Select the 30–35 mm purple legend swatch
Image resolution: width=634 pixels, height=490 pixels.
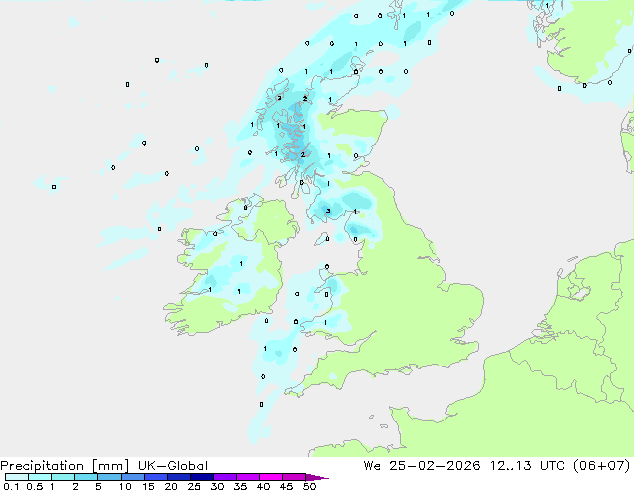[225, 477]
